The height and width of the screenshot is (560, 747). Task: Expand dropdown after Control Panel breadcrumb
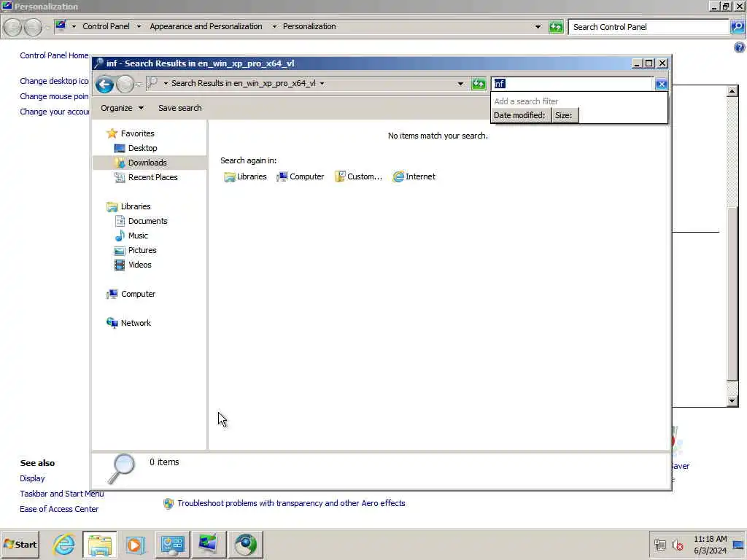(x=139, y=27)
